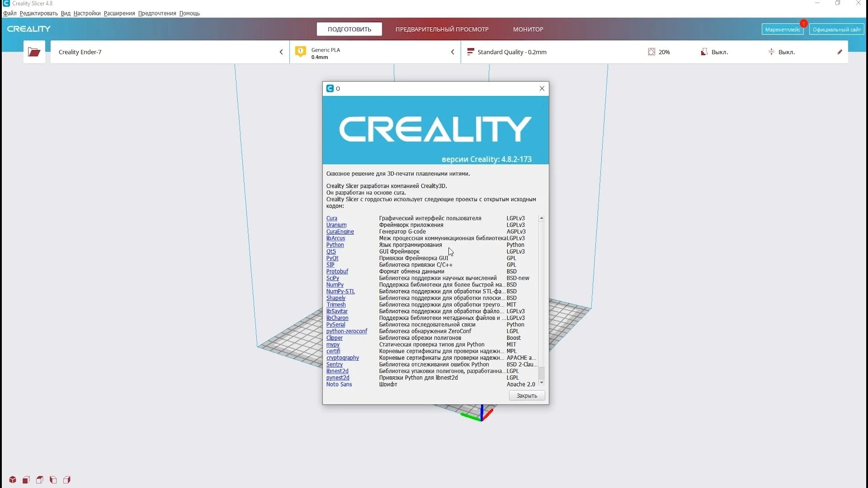868x488 pixels.
Task: Open the python-zeroconf link
Action: tap(347, 331)
